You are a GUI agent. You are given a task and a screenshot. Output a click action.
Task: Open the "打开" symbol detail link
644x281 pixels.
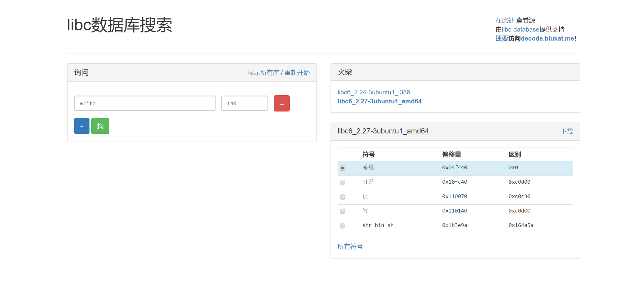[368, 182]
